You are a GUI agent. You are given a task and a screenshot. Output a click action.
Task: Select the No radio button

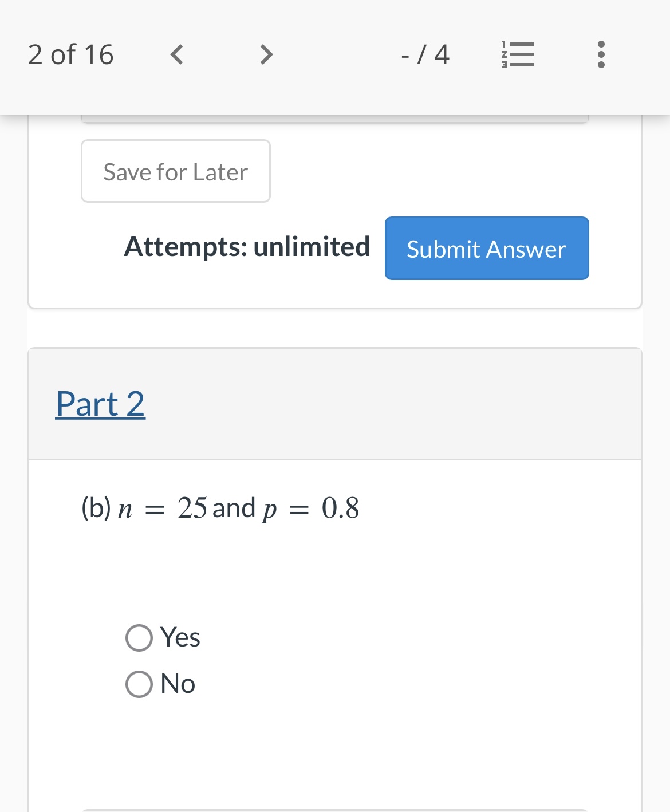coord(138,683)
